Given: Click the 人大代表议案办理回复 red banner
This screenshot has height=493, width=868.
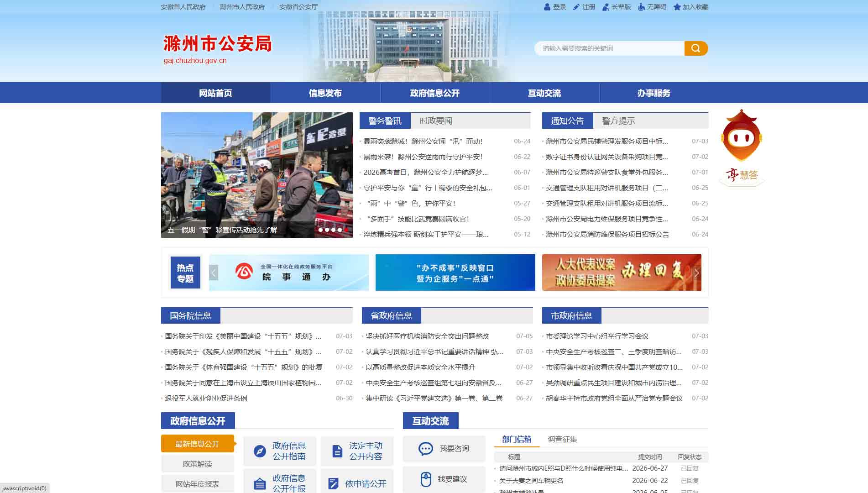Looking at the screenshot, I should tap(622, 273).
